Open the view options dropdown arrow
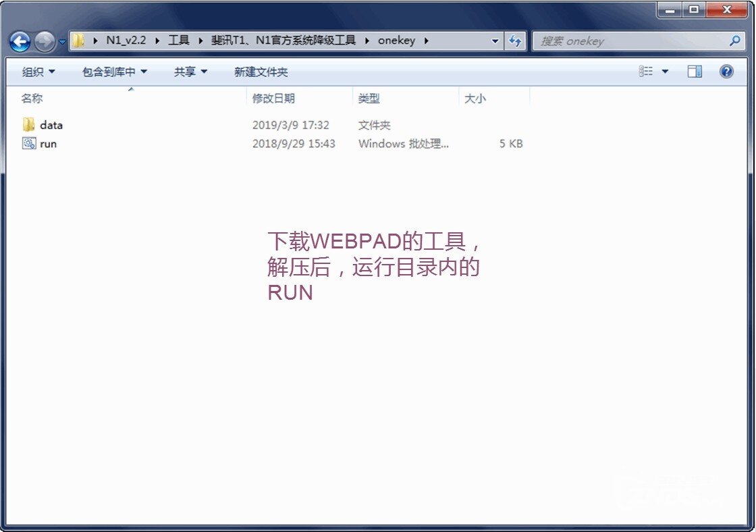The height and width of the screenshot is (532, 756). coord(665,72)
